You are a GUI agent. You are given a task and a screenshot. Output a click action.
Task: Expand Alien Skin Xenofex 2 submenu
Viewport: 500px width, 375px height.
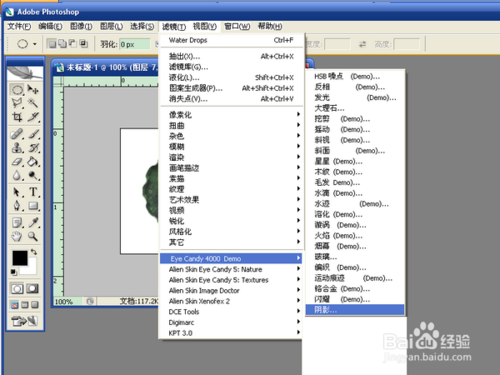232,301
